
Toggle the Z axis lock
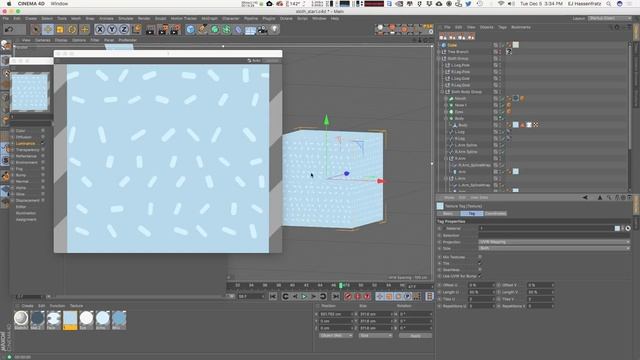click(124, 29)
